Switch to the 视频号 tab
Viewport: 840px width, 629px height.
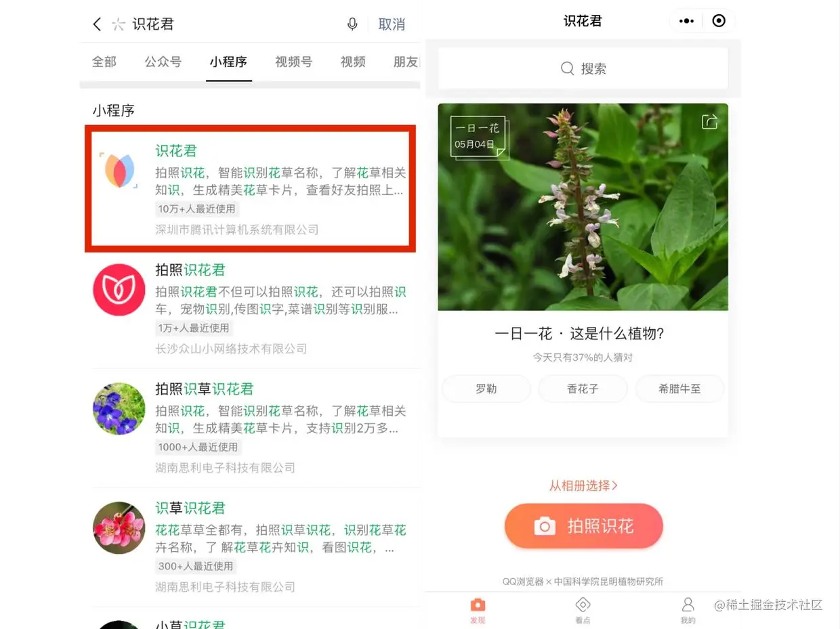[293, 62]
